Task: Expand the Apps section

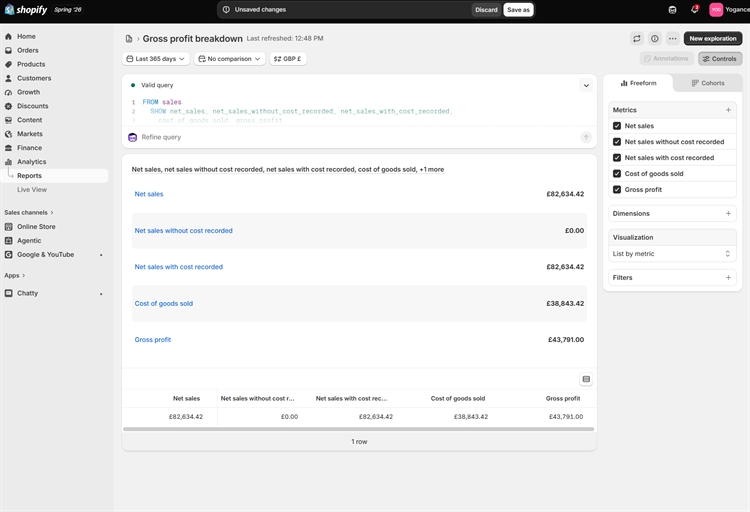Action: (14, 276)
